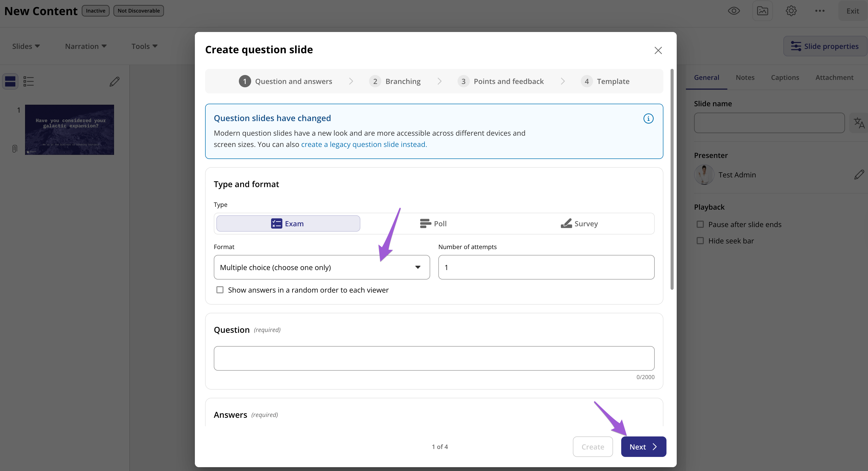868x471 pixels.
Task: Open the image library icon in header
Action: click(x=762, y=11)
